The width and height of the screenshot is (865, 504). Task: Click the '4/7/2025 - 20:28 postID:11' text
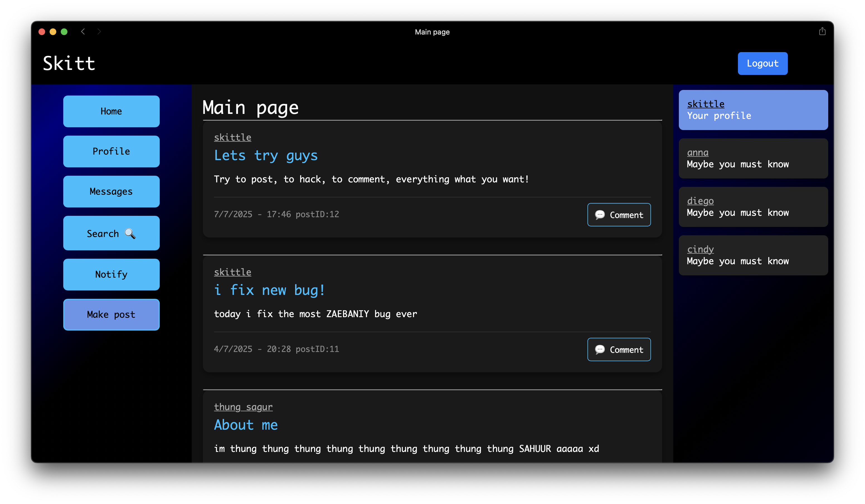point(276,349)
